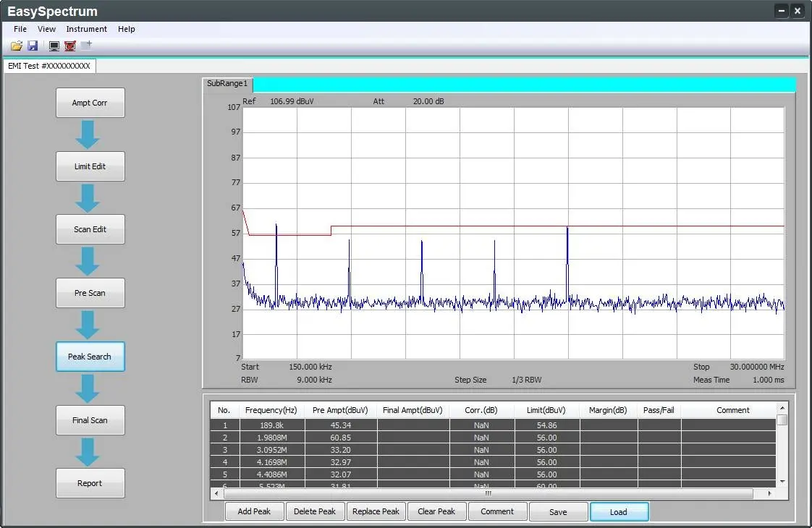The width and height of the screenshot is (812, 528).
Task: Select the EMI Test #XXXXXXXXXX tab
Action: point(50,65)
